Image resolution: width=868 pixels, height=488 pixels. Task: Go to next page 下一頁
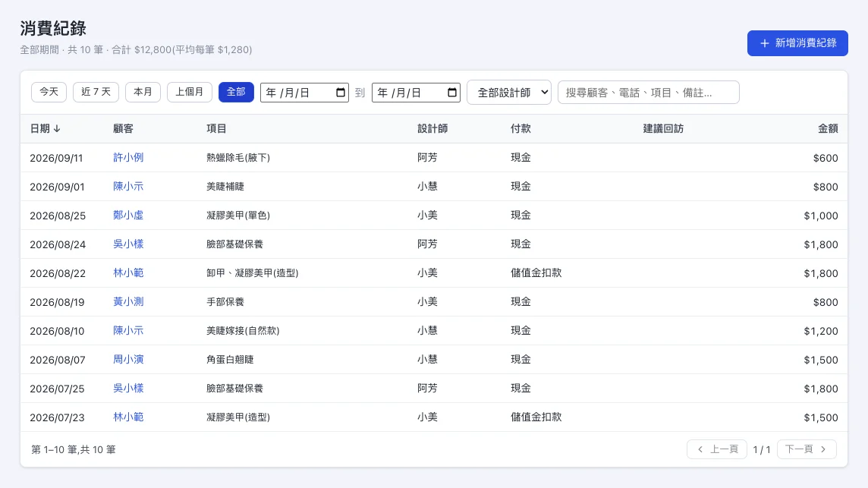point(807,449)
